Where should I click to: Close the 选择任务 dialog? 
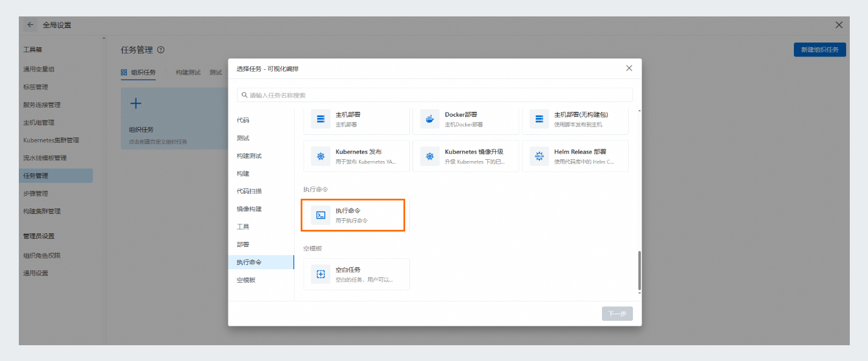[x=629, y=68]
